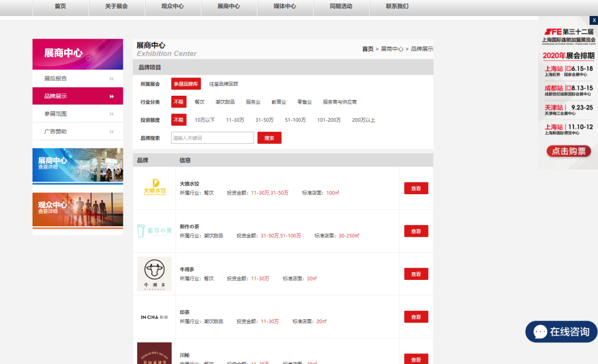This screenshot has height=364, width=598.
Task: Open 展后报告 in the sidebar
Action: [x=78, y=79]
